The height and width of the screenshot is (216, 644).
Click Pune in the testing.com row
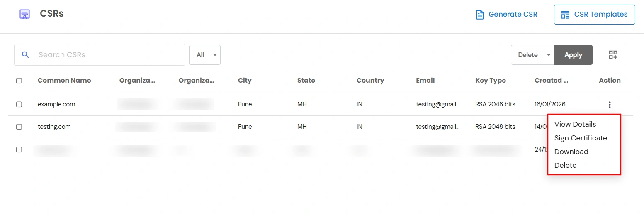click(245, 127)
